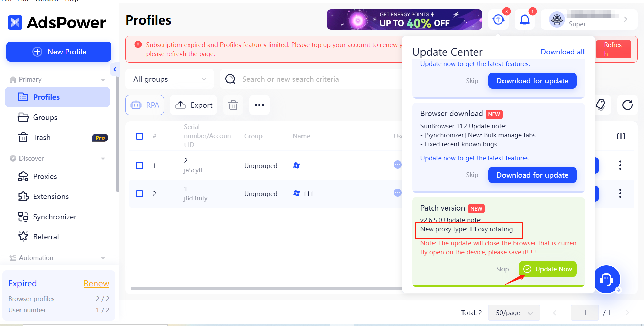
Task: Click Update Now for patch version
Action: [x=548, y=269]
